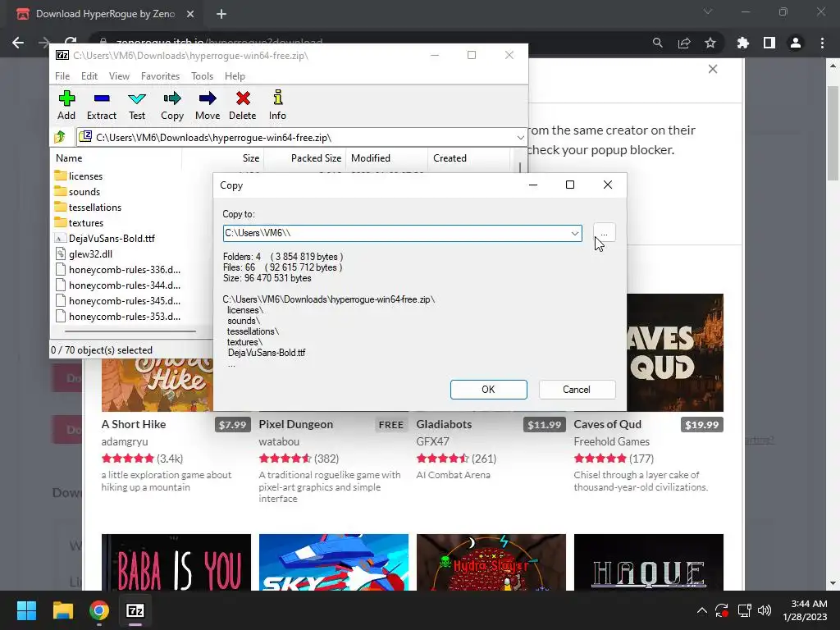Bookmark this page with star icon
The width and height of the screenshot is (840, 630).
(710, 43)
